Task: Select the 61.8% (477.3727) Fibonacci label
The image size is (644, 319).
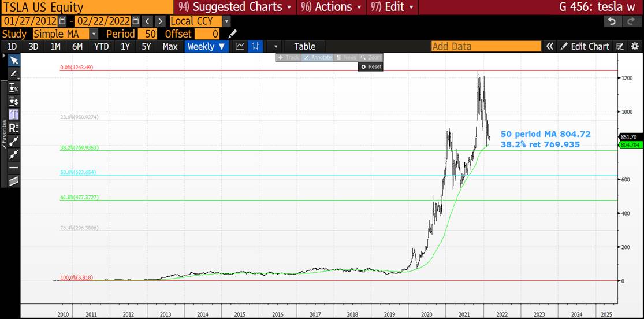Action: (x=79, y=198)
